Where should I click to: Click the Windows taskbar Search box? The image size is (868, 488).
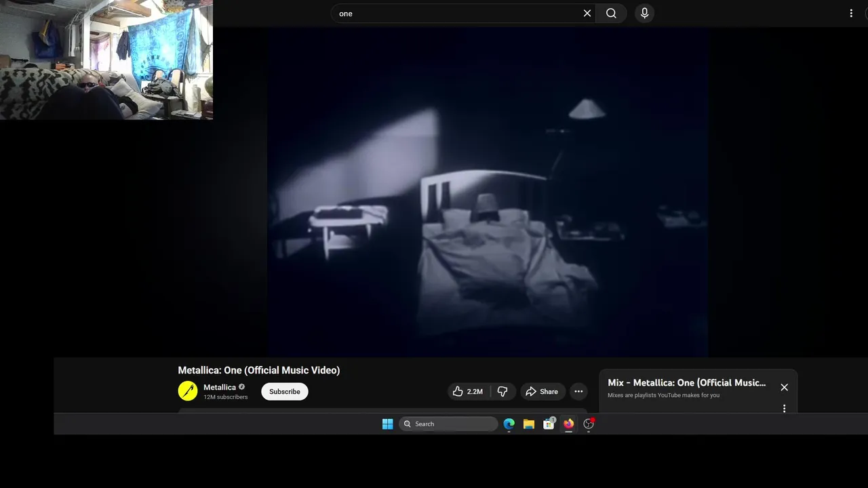(x=448, y=424)
